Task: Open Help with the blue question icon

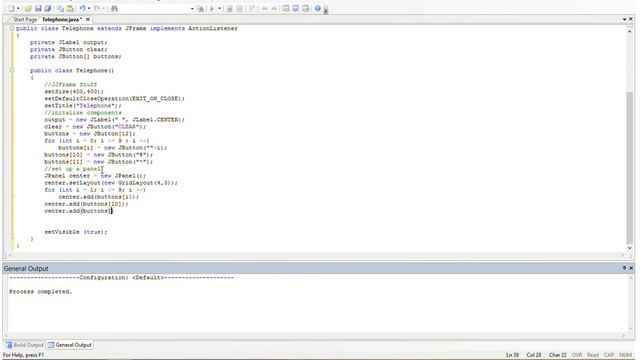Action: click(x=318, y=9)
